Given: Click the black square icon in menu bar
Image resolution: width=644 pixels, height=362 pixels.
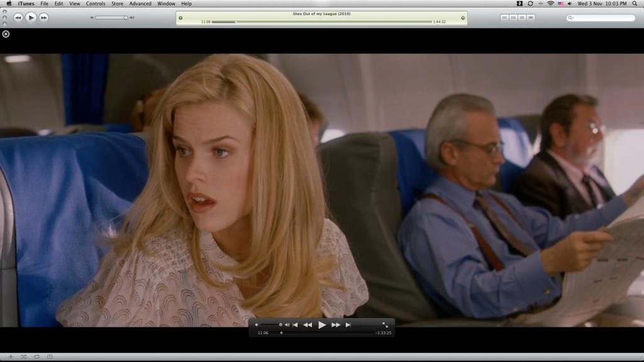Looking at the screenshot, I should (x=519, y=4).
